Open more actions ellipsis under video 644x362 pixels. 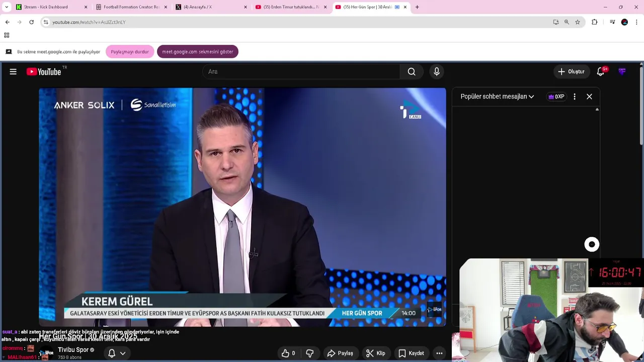pyautogui.click(x=439, y=353)
